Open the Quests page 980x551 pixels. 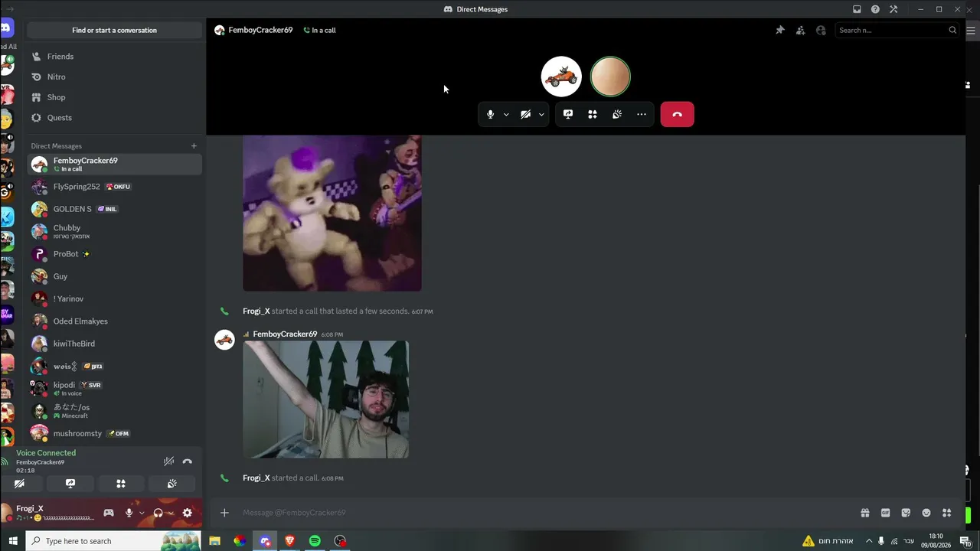(115, 118)
